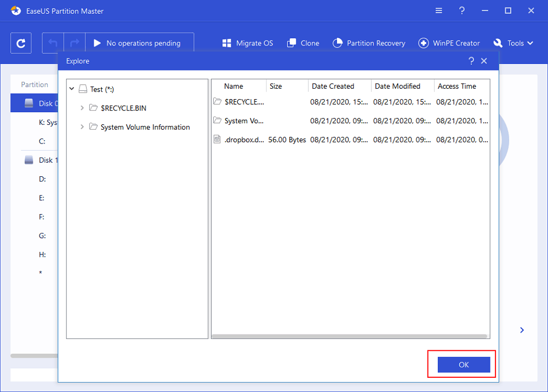This screenshot has height=392, width=548.
Task: Expand the System Volume Information node
Action: click(x=82, y=126)
